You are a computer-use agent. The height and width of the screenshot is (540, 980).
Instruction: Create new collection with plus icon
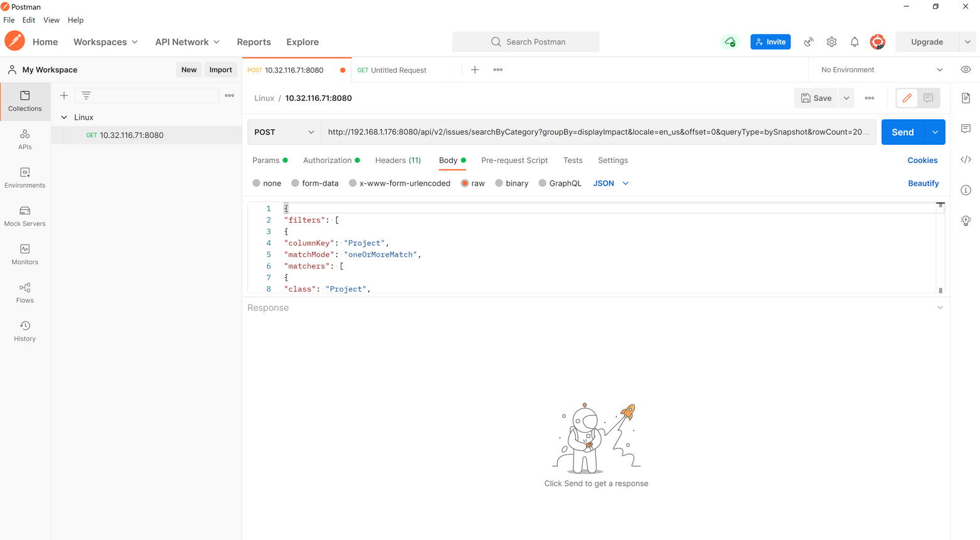[64, 95]
